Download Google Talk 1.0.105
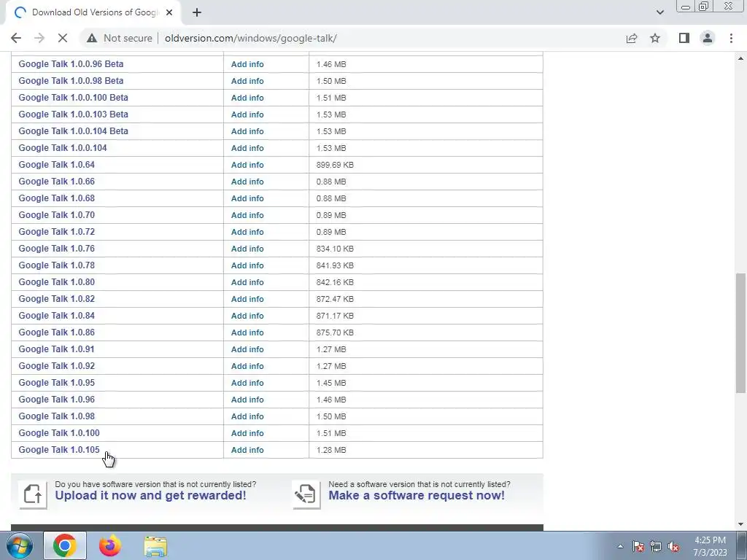747x560 pixels. 59,449
